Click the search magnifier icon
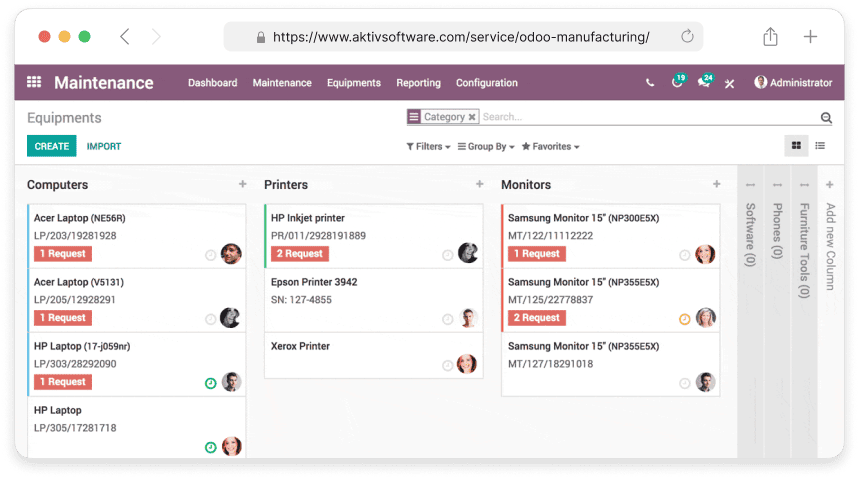This screenshot has width=859, height=479. (826, 118)
